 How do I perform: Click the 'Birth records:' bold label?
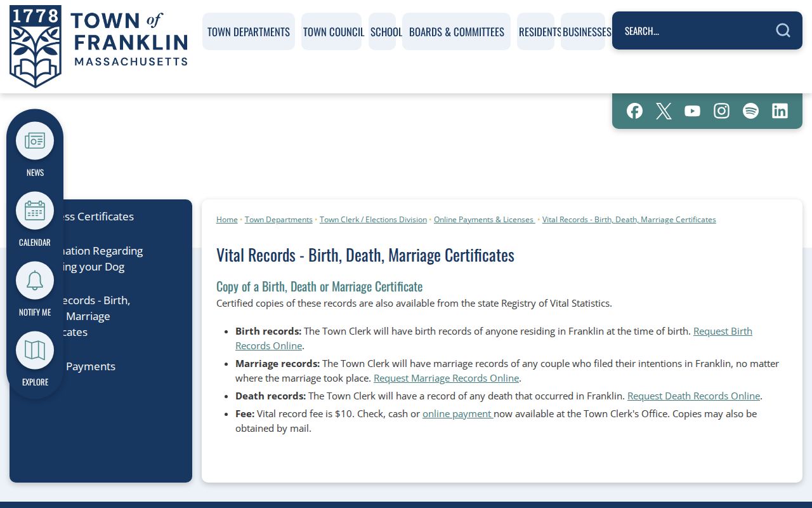click(268, 331)
